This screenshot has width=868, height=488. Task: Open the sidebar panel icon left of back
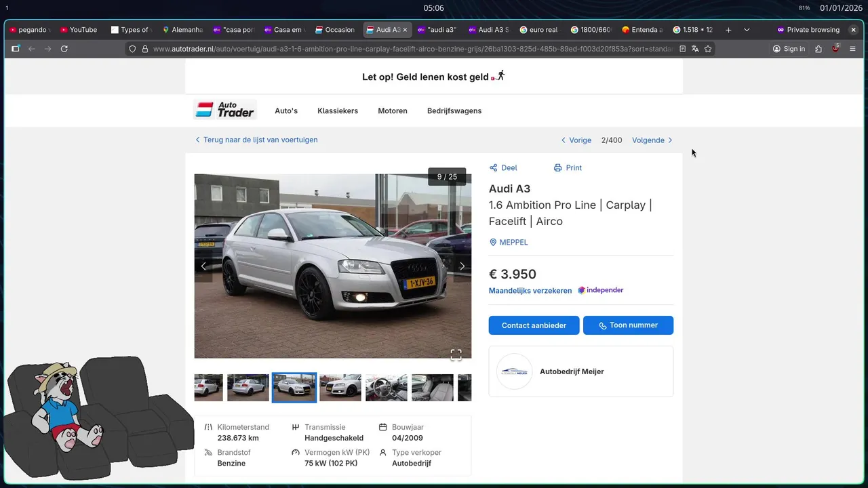[x=15, y=49]
